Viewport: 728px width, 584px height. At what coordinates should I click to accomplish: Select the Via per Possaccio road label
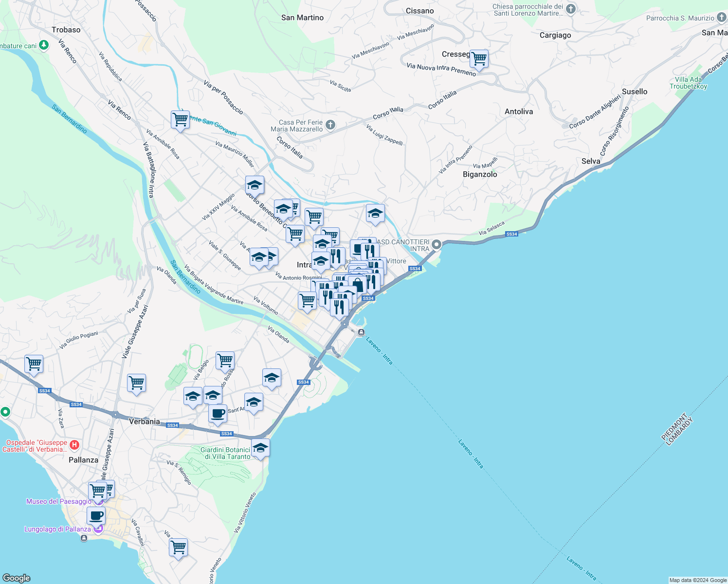[x=223, y=98]
